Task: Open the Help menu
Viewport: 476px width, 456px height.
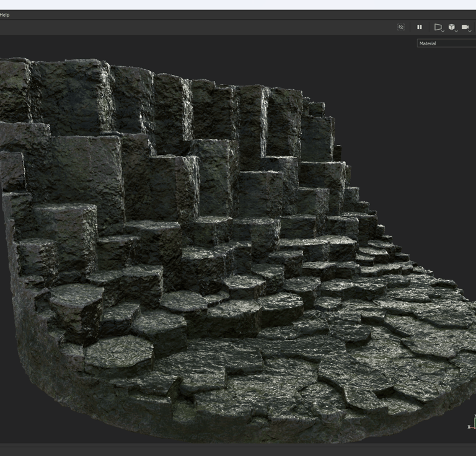Action: click(4, 15)
